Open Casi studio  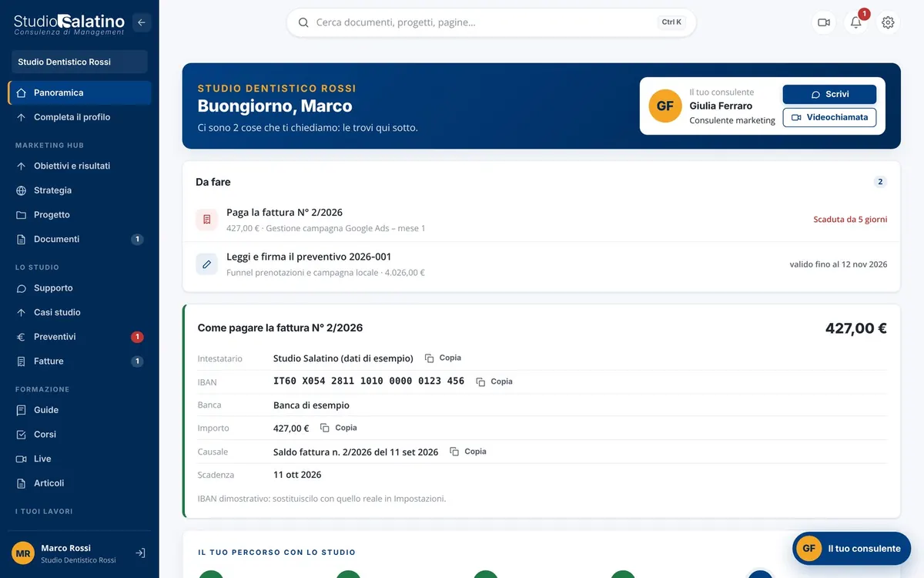79,312
